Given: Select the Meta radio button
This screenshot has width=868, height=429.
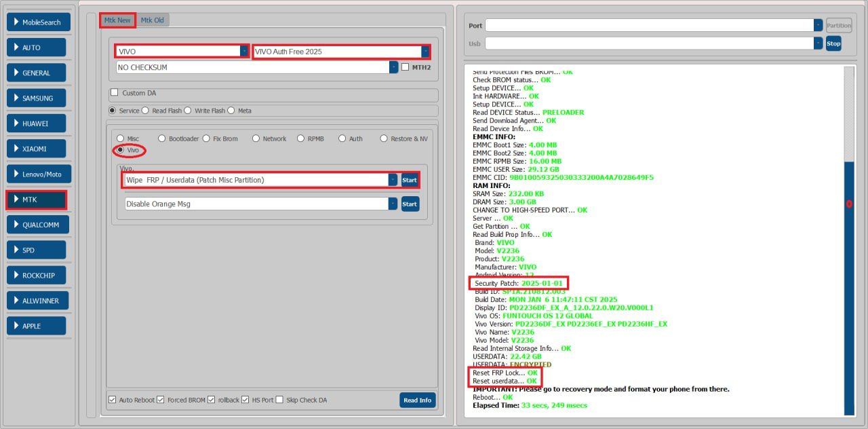Looking at the screenshot, I should coord(231,111).
